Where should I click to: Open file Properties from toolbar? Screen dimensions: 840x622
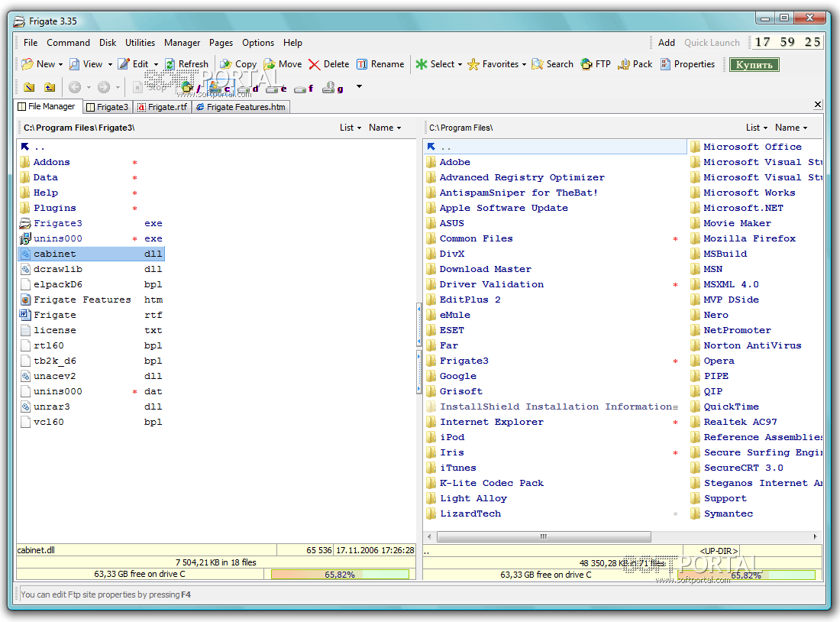pos(687,64)
